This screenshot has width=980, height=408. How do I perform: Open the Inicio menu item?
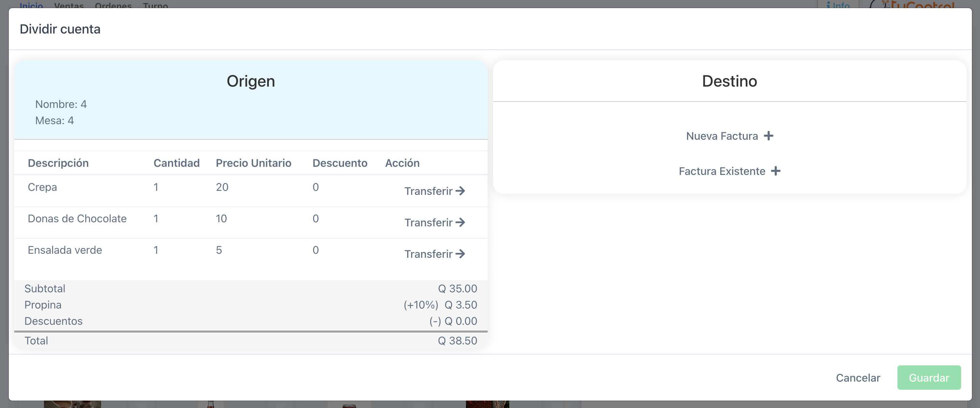[x=31, y=5]
